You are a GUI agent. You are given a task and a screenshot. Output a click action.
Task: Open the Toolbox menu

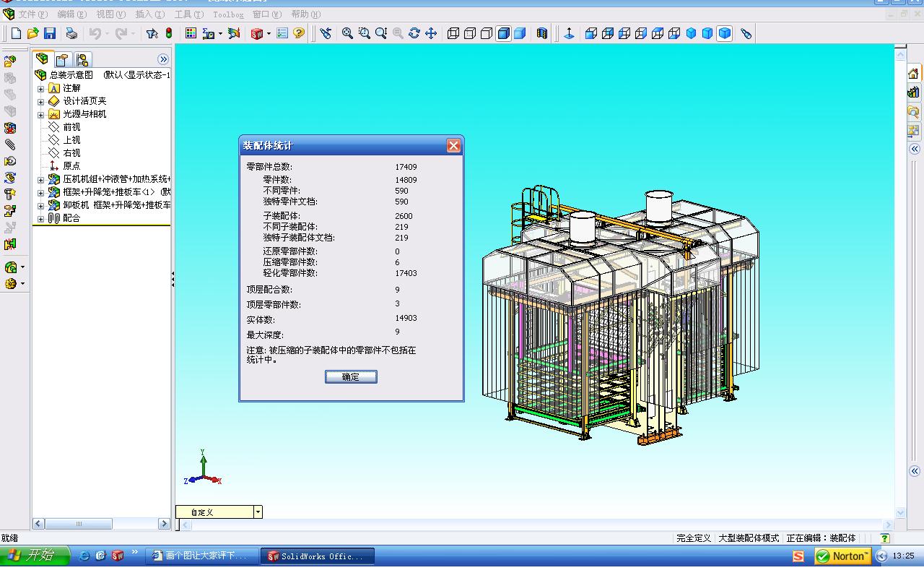tap(228, 14)
